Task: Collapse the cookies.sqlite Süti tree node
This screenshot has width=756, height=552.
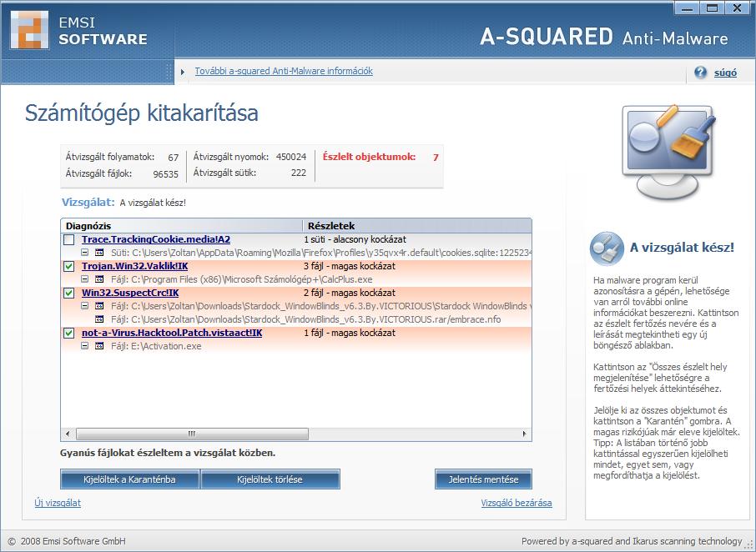Action: [84, 253]
